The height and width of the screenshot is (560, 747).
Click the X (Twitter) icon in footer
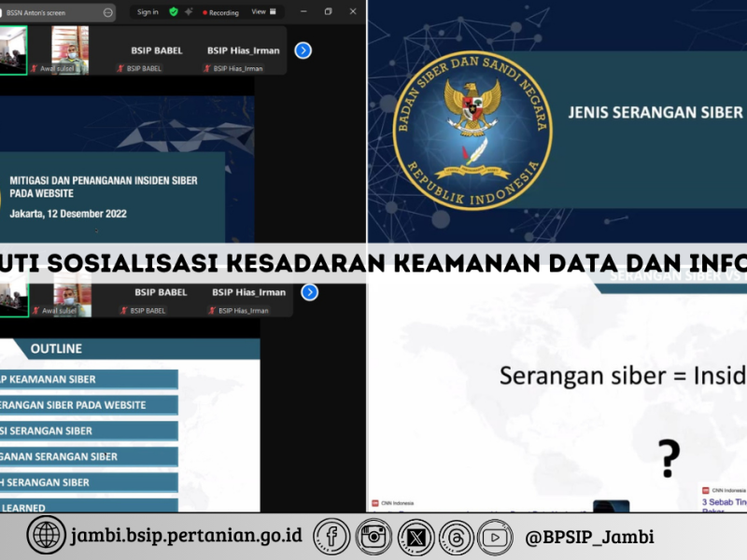click(x=416, y=538)
